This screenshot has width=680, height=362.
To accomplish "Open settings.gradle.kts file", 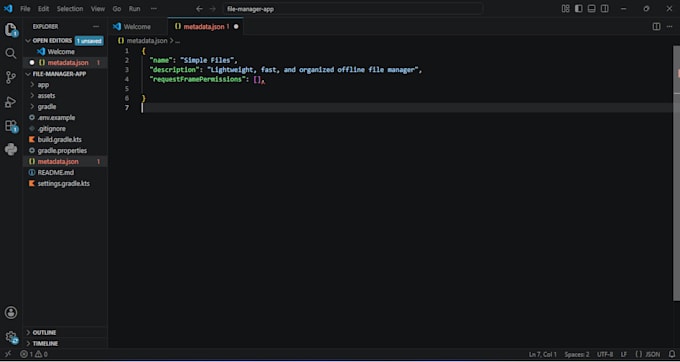I will 63,183.
